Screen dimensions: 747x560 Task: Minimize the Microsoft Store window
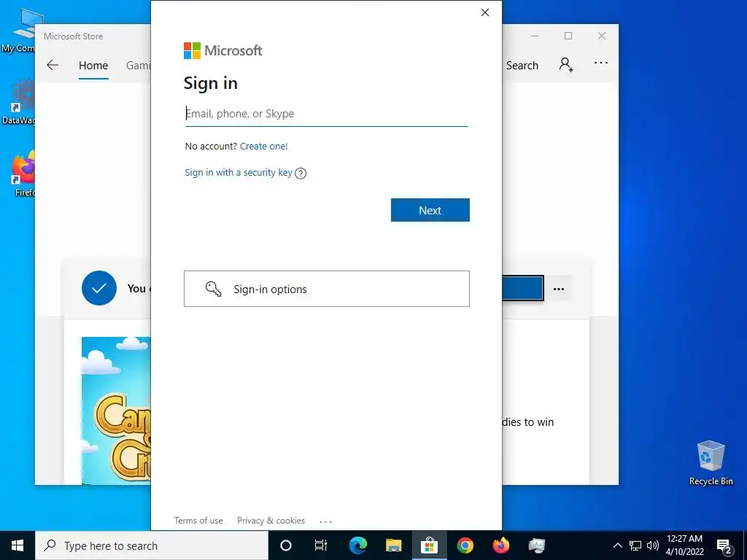click(x=535, y=36)
